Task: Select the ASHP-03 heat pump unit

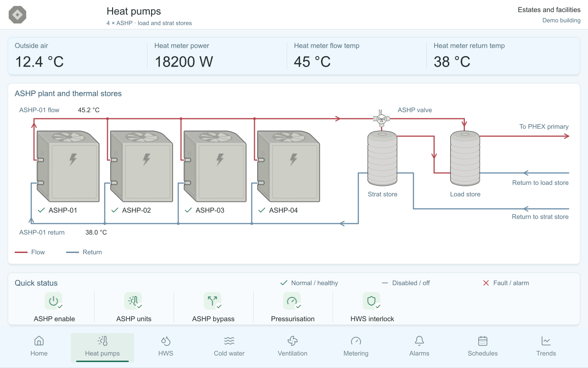Action: click(215, 167)
